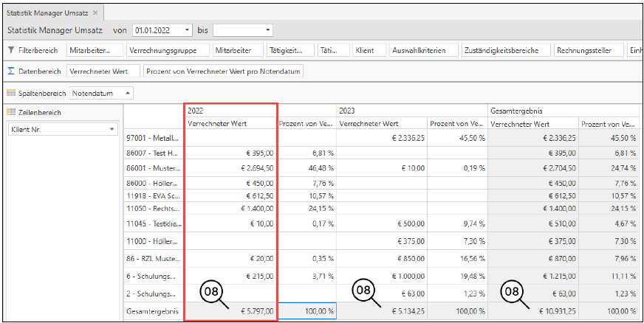Click the 86001 - Muster row header
644x323 pixels.
coord(154,168)
